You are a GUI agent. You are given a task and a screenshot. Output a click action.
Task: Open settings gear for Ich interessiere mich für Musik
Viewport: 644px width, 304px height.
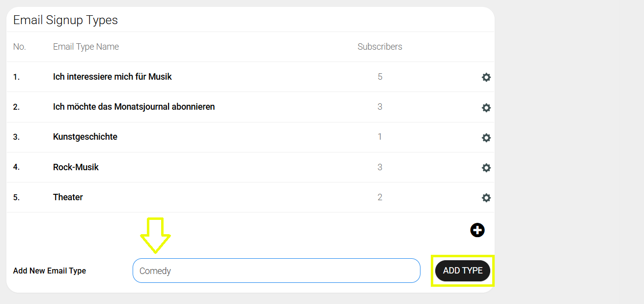click(x=486, y=77)
